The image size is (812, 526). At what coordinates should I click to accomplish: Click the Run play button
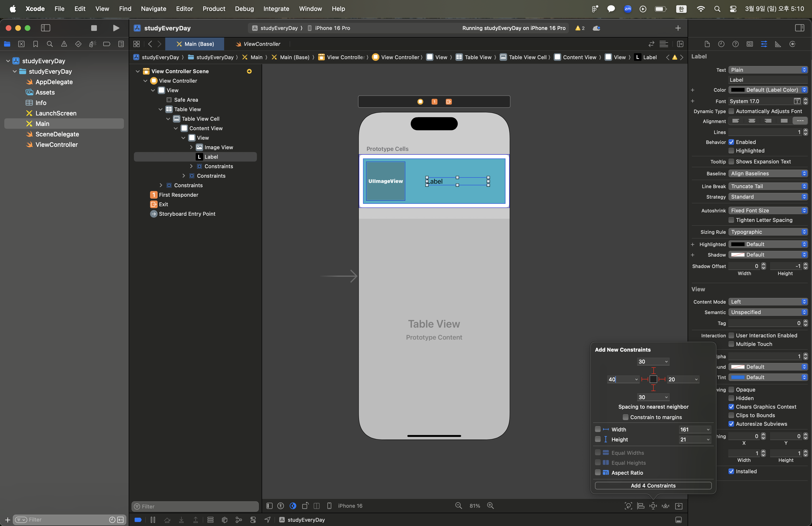click(x=116, y=28)
